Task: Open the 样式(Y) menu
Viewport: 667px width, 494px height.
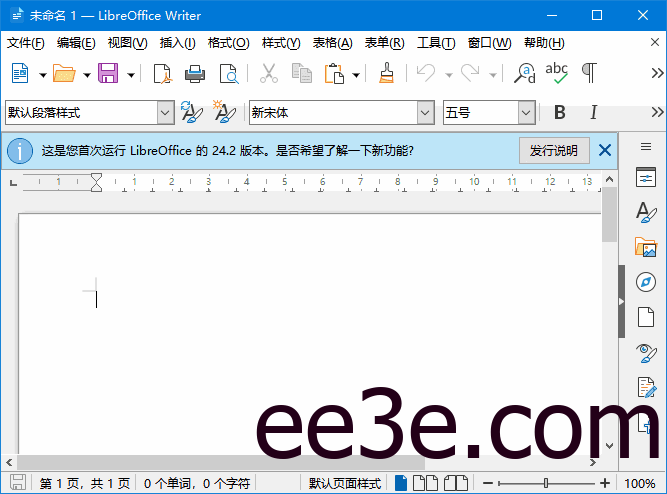Action: point(281,43)
